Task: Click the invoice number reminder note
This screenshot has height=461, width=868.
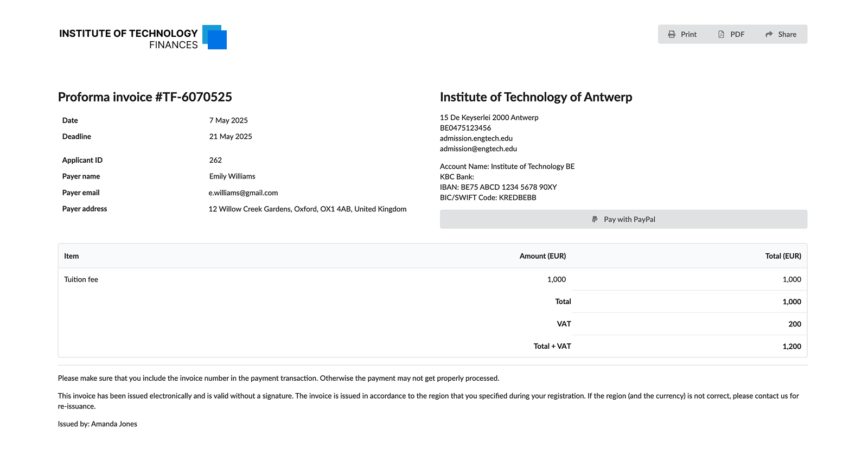Action: (278, 378)
